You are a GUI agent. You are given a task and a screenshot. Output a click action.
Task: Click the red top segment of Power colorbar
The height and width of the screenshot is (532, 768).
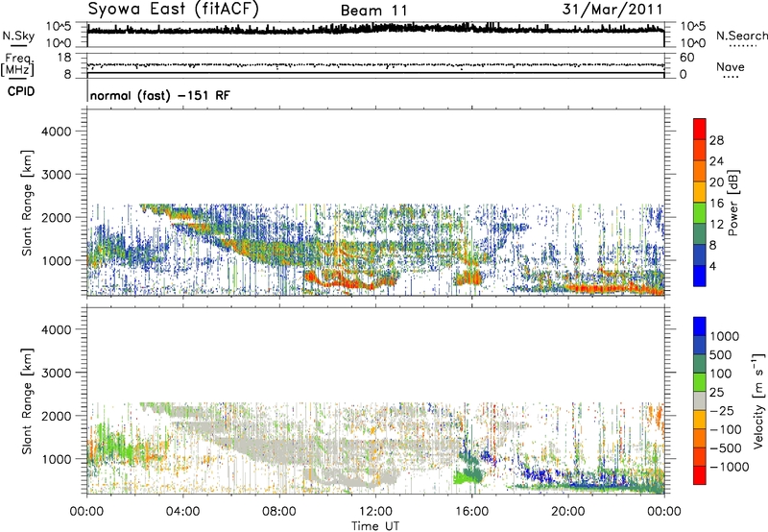pyautogui.click(x=700, y=129)
